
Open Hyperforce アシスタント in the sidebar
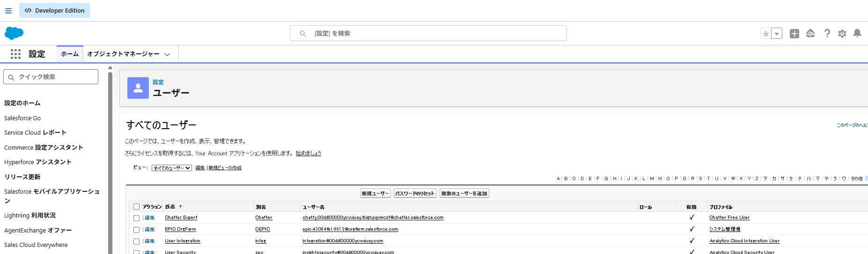(38, 162)
